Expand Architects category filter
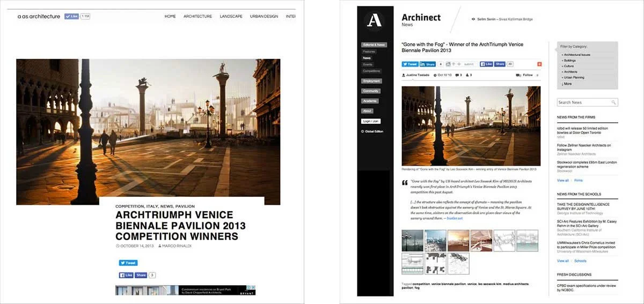The image size is (644, 304). coord(569,72)
